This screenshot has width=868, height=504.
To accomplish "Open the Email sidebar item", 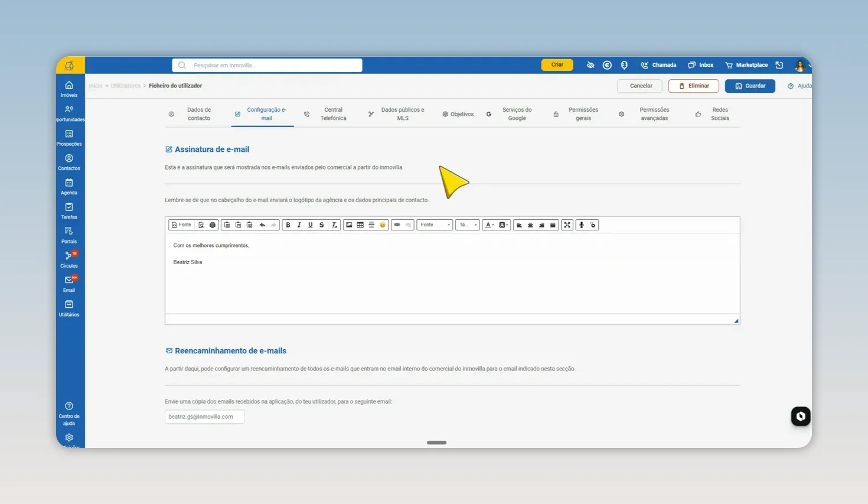I will [x=69, y=284].
